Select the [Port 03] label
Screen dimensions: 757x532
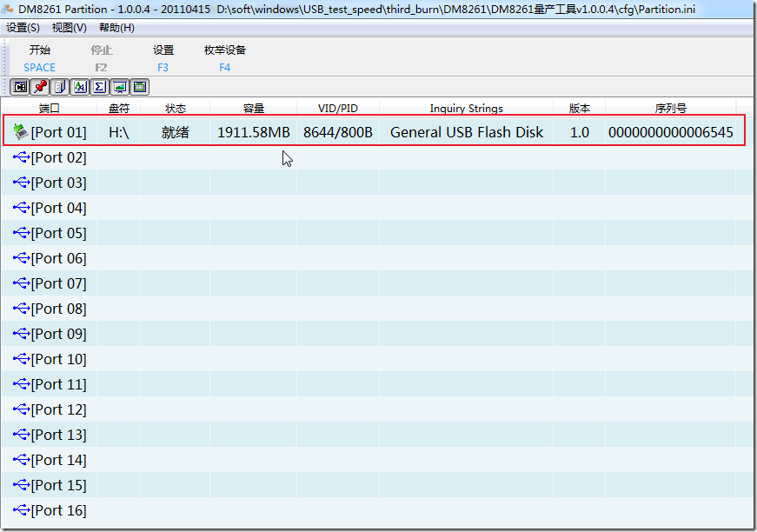59,183
